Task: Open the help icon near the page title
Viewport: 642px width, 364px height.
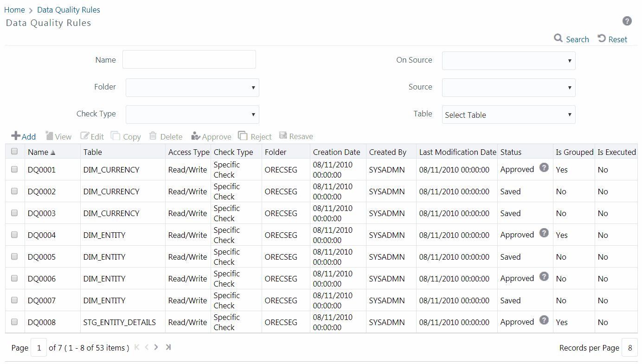Action: [627, 21]
